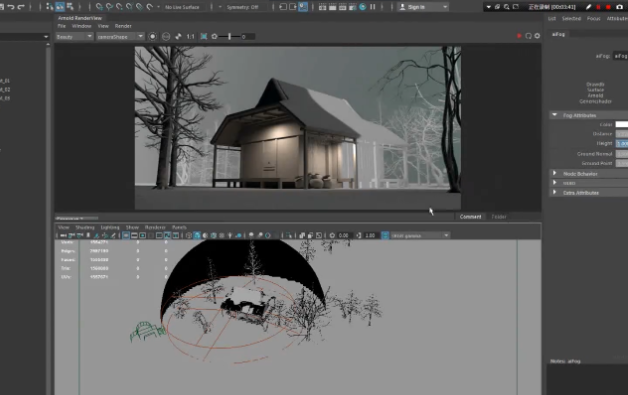The width and height of the screenshot is (628, 395).
Task: Click the input connections icon
Action: tap(283, 7)
